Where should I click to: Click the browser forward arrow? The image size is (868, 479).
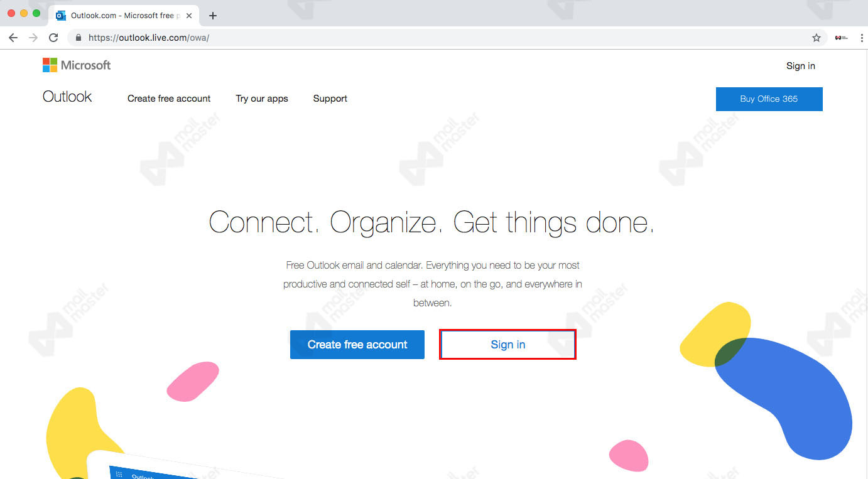click(33, 38)
